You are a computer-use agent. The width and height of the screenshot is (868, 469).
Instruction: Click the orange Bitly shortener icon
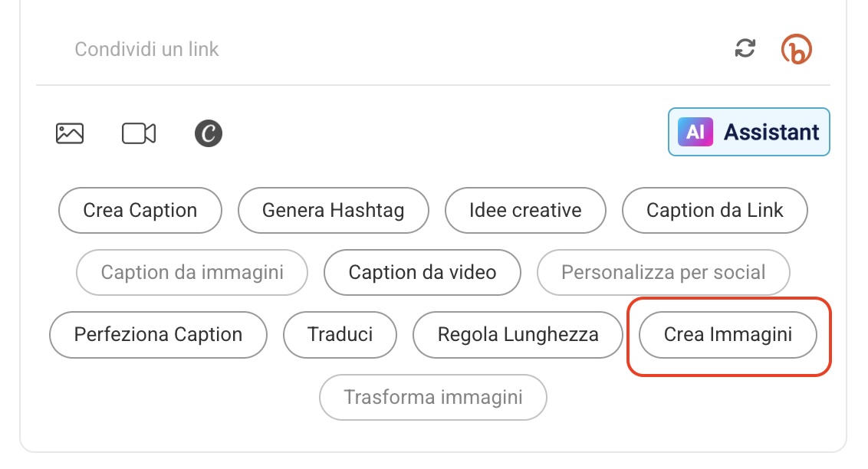797,50
